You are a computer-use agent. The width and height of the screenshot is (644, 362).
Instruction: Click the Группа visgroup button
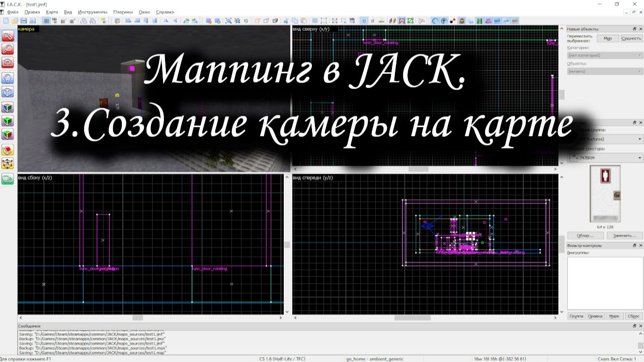[576, 316]
